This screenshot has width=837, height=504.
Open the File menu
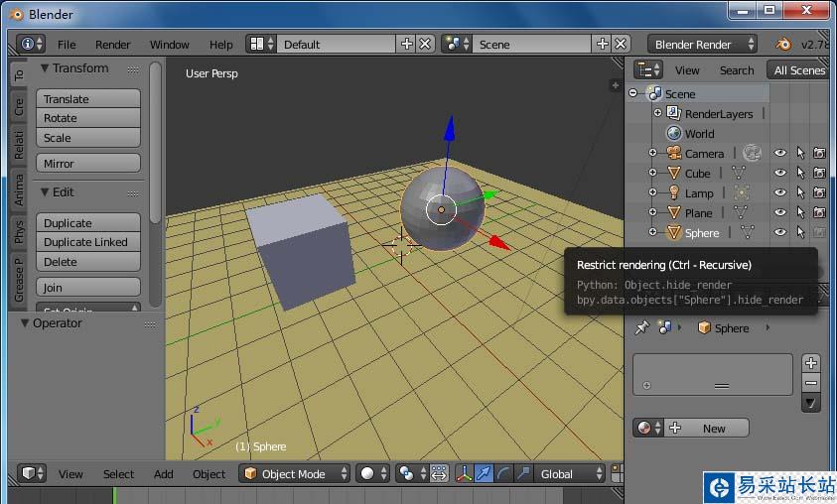[x=67, y=45]
